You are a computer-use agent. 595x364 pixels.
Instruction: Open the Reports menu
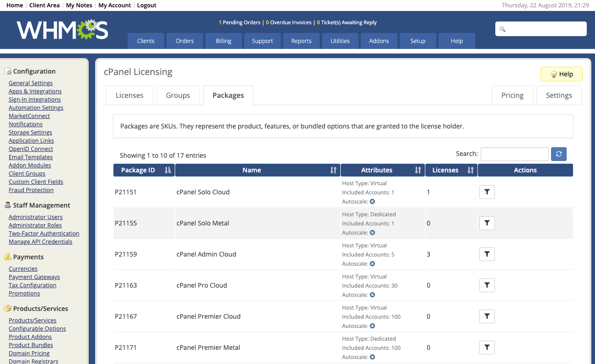(x=301, y=41)
